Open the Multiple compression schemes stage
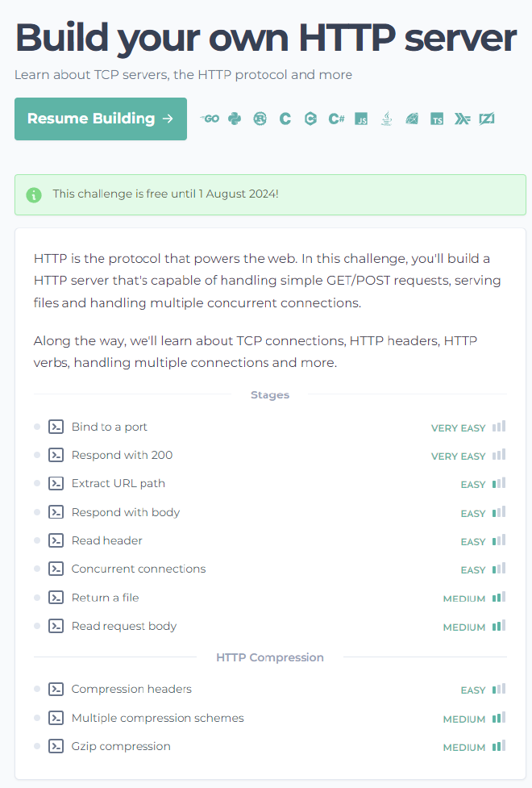 157,718
